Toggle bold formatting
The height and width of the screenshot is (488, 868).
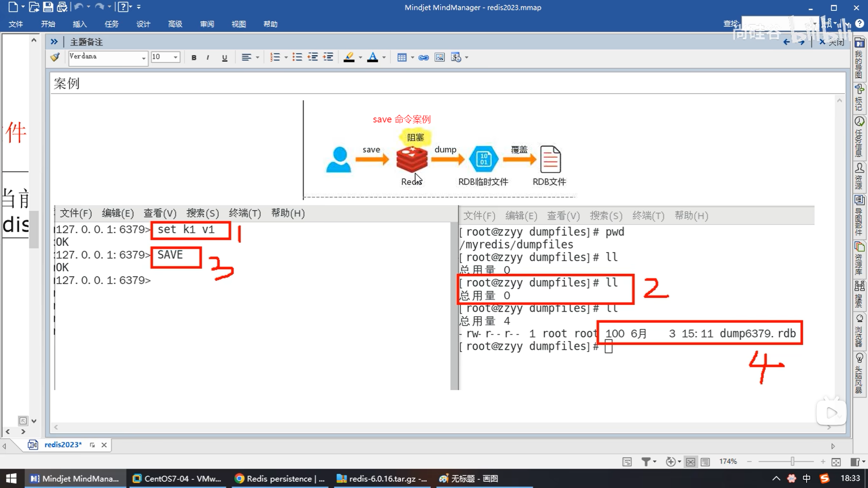(194, 58)
